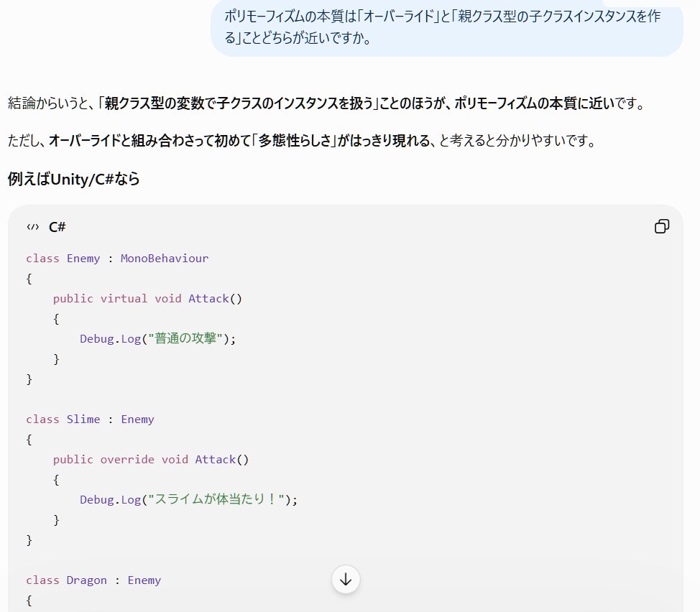Click the sentence starting with ただし、オーバーライド
The height and width of the screenshot is (612, 700).
point(302,141)
